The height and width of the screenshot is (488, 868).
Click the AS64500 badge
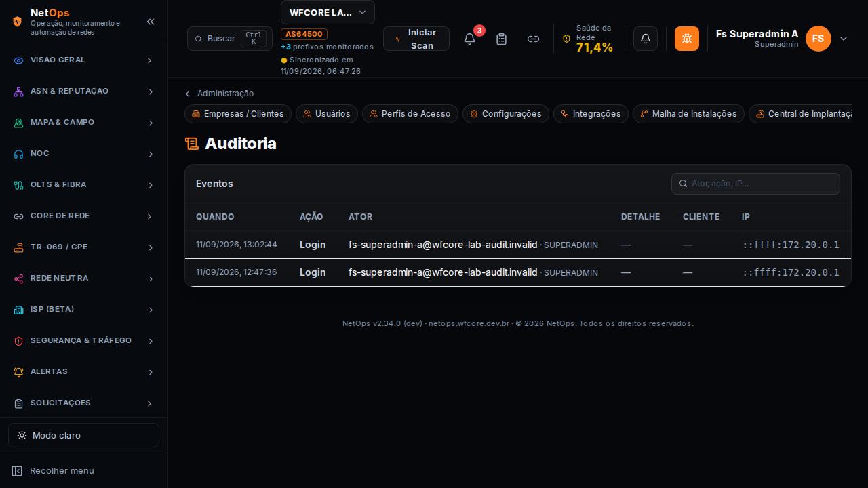(x=304, y=34)
